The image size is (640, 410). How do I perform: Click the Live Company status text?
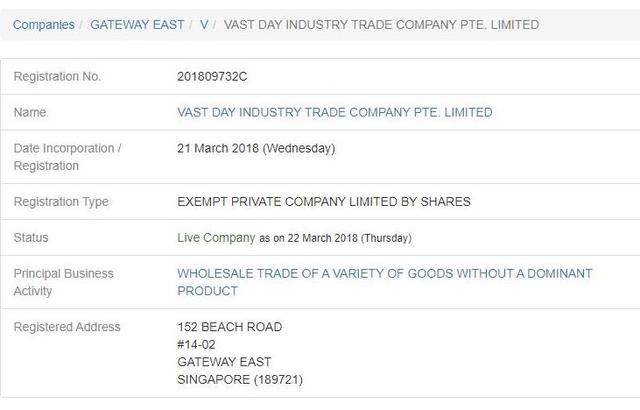pyautogui.click(x=216, y=238)
